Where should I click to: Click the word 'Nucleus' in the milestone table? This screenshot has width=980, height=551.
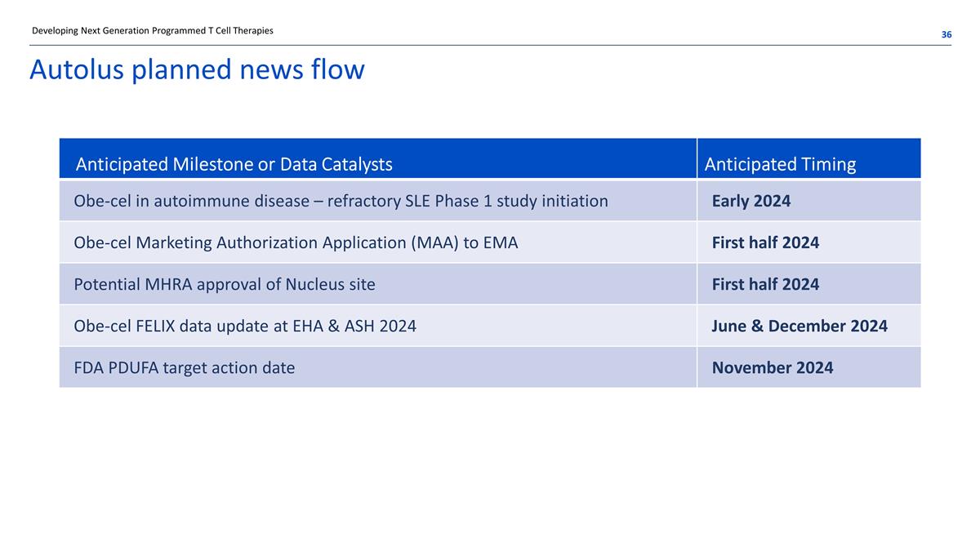click(314, 285)
